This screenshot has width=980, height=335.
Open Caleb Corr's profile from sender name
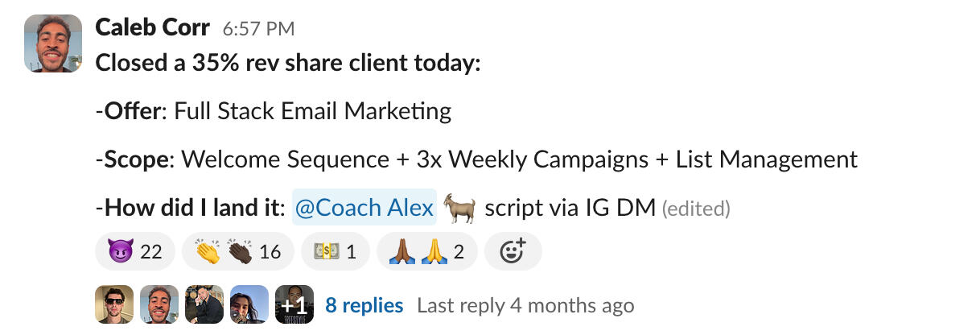(152, 27)
